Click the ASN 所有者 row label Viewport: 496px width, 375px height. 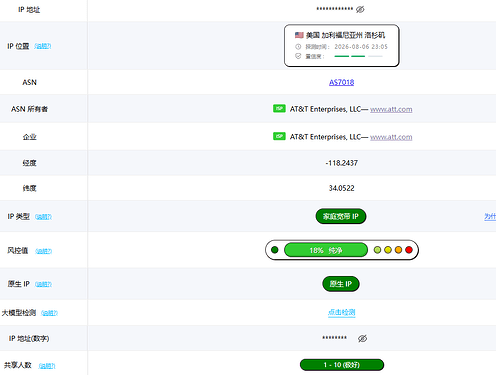29,109
